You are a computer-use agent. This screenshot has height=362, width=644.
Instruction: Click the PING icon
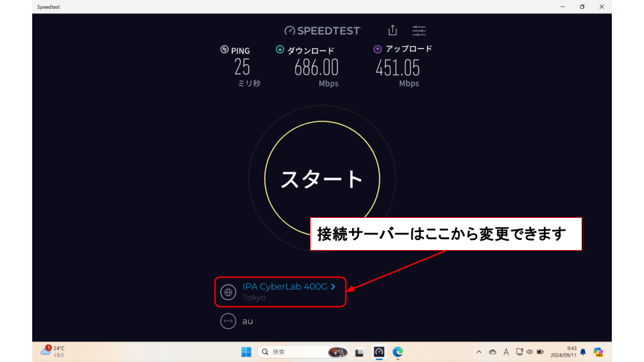[225, 50]
